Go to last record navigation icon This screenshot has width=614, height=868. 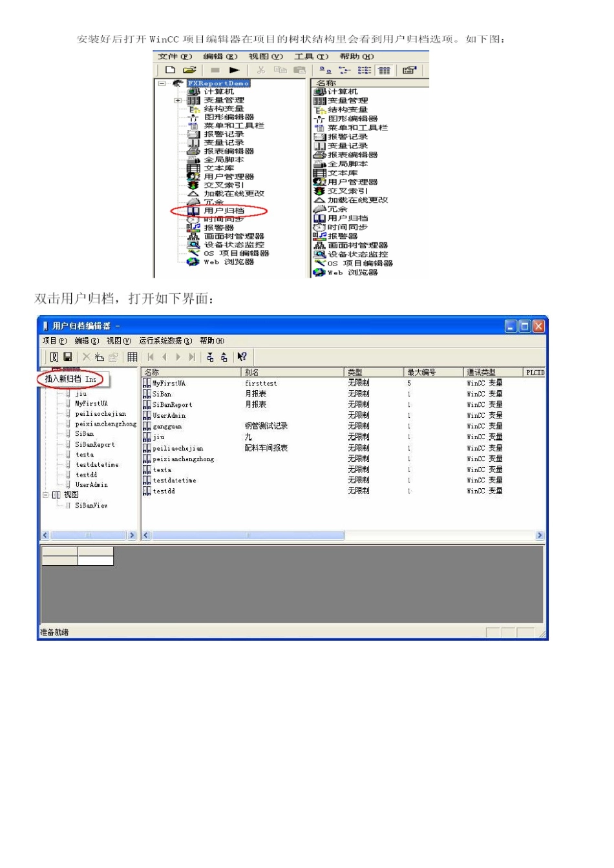192,356
